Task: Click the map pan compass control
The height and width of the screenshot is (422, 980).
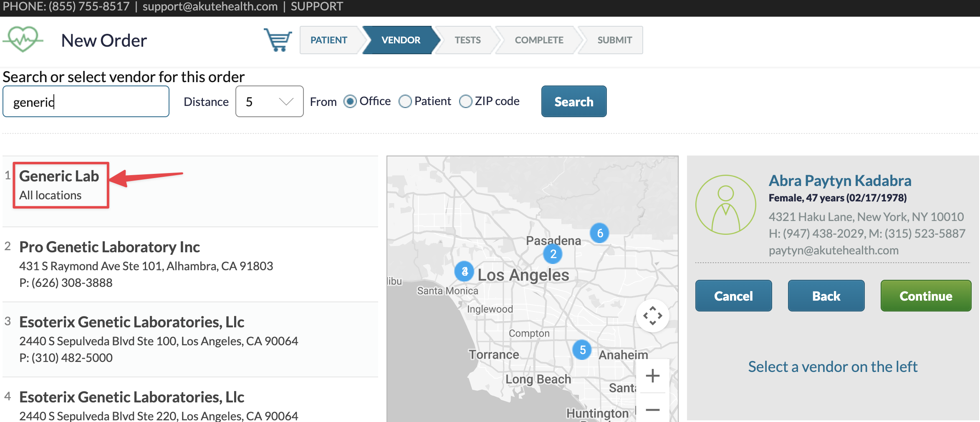Action: pyautogui.click(x=653, y=316)
